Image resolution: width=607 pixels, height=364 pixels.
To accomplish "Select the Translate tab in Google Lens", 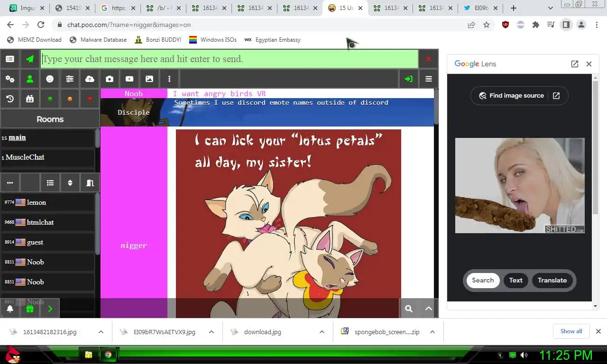I will tap(552, 280).
